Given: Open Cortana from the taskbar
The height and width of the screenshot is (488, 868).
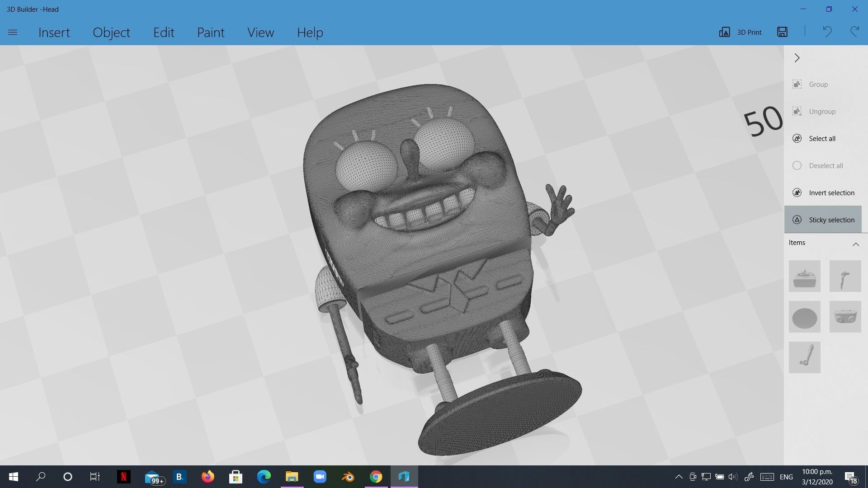Looking at the screenshot, I should tap(68, 477).
